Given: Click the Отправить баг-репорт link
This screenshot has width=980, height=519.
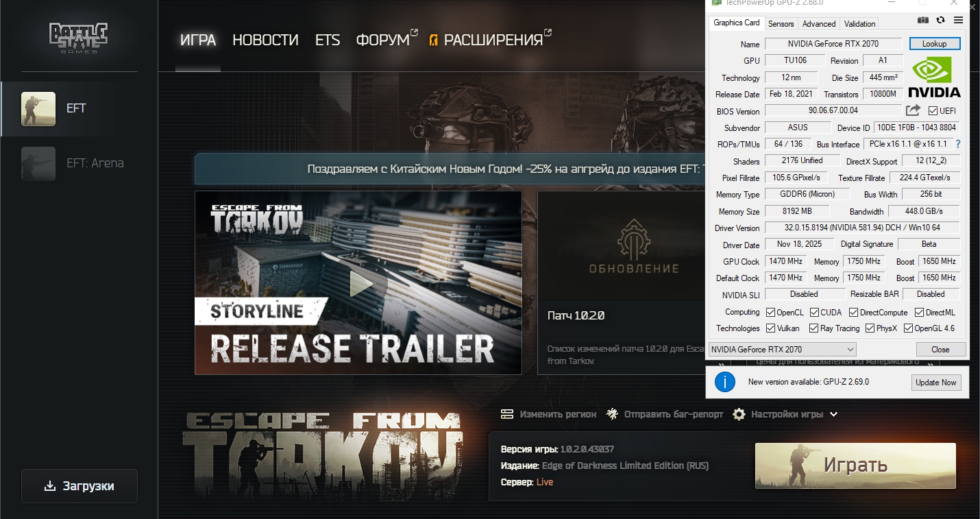Looking at the screenshot, I should pyautogui.click(x=673, y=414).
